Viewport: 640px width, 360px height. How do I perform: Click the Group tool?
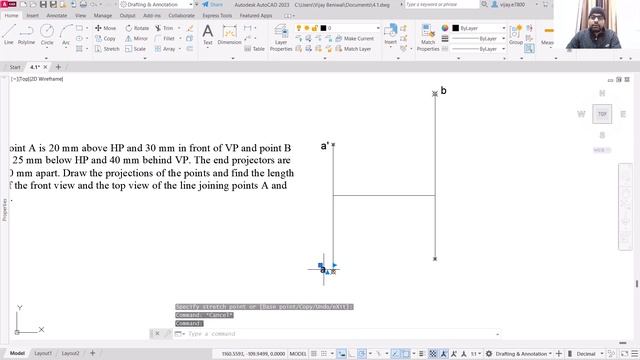click(516, 34)
